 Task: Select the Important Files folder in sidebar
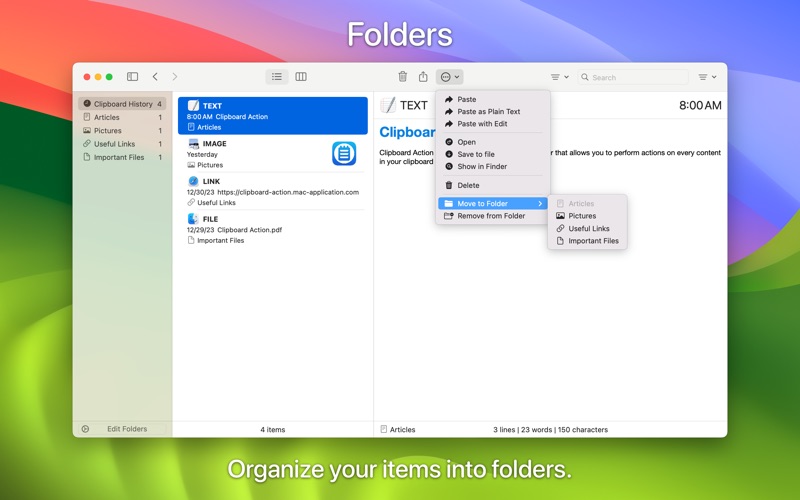click(122, 157)
